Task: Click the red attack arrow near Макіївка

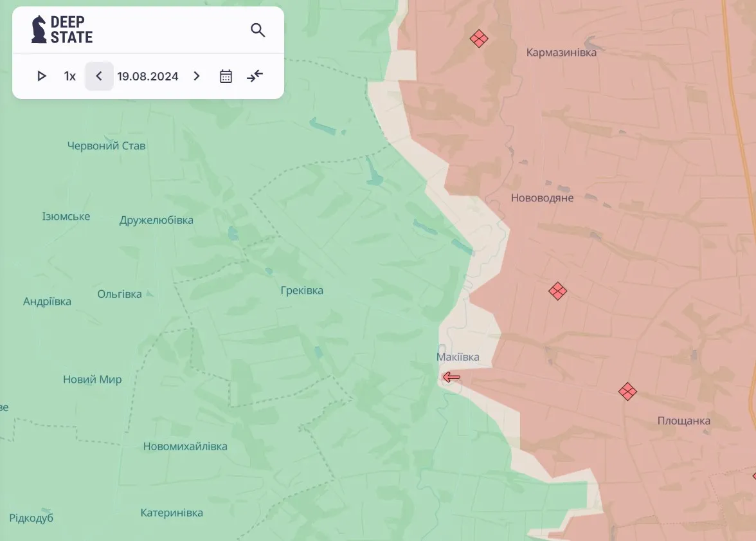Action: (x=451, y=377)
